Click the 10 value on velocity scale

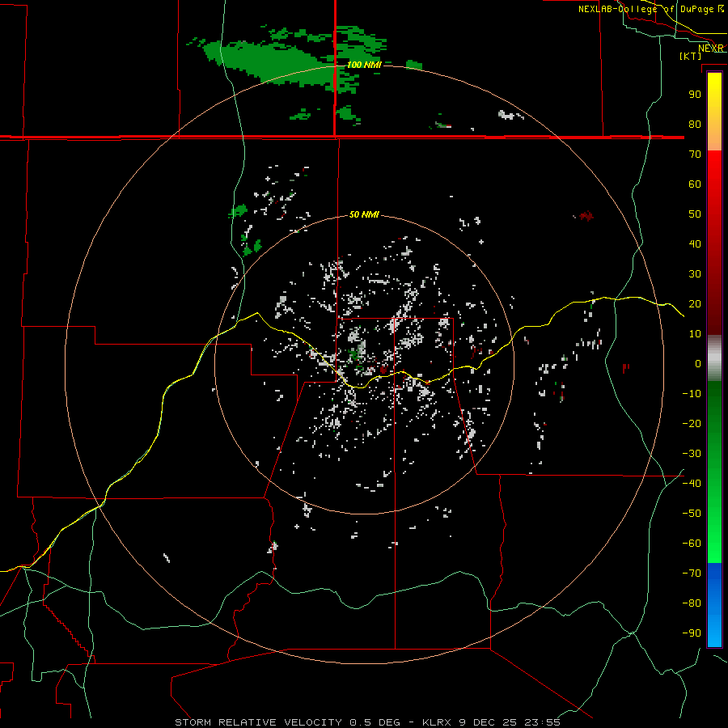pyautogui.click(x=695, y=334)
